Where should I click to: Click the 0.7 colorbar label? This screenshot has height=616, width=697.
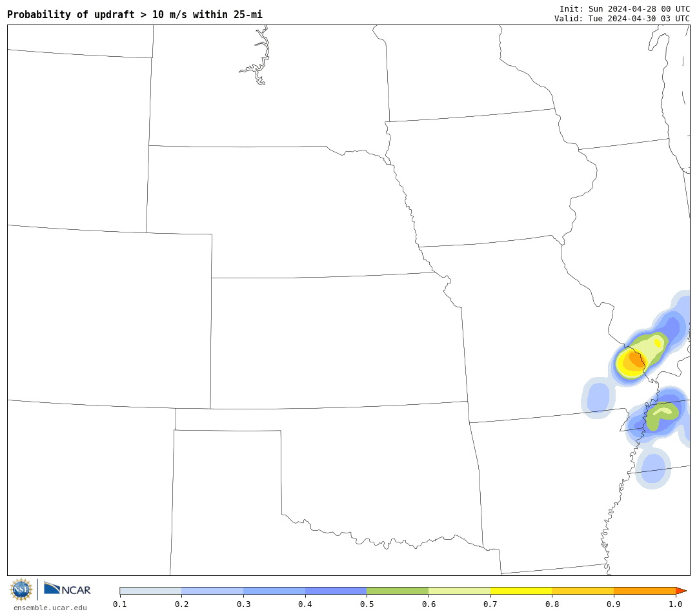490,604
